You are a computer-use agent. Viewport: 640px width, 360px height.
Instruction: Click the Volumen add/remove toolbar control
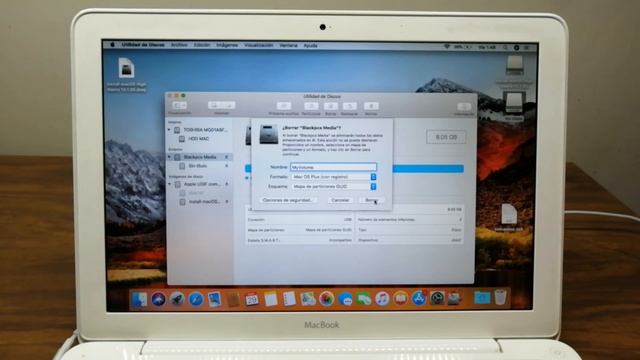(222, 105)
